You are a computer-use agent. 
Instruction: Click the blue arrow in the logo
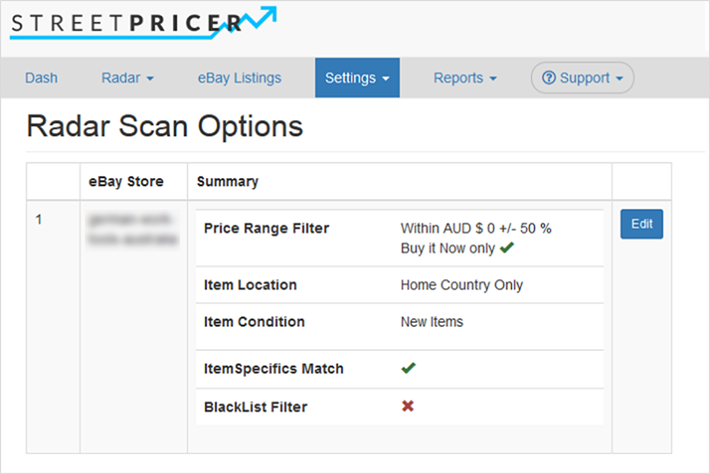coord(257,18)
